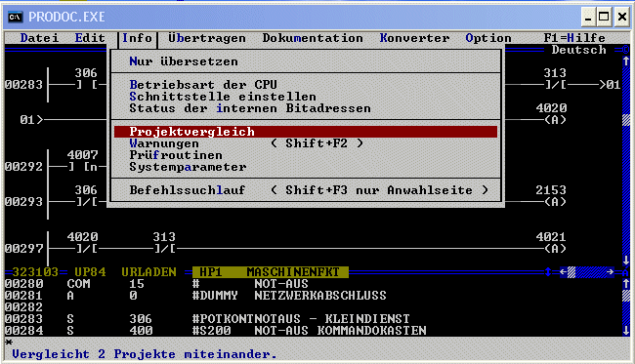
Task: Click ladder scrollbar hatched thumb
Action: coord(626,120)
